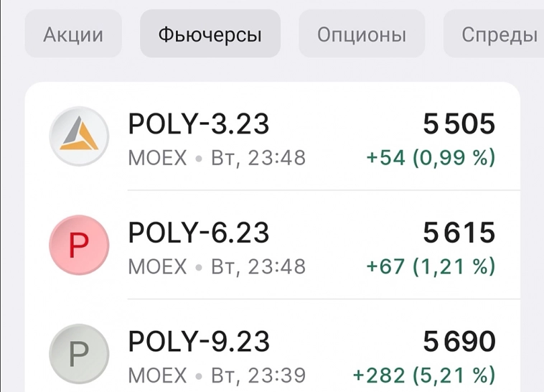
Task: Click the red P icon for POLY-6.23
Action: [78, 245]
